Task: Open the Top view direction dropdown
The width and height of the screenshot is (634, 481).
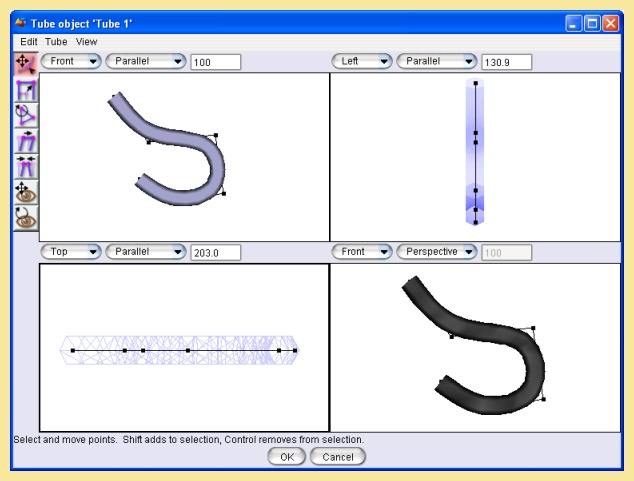Action: pos(70,252)
